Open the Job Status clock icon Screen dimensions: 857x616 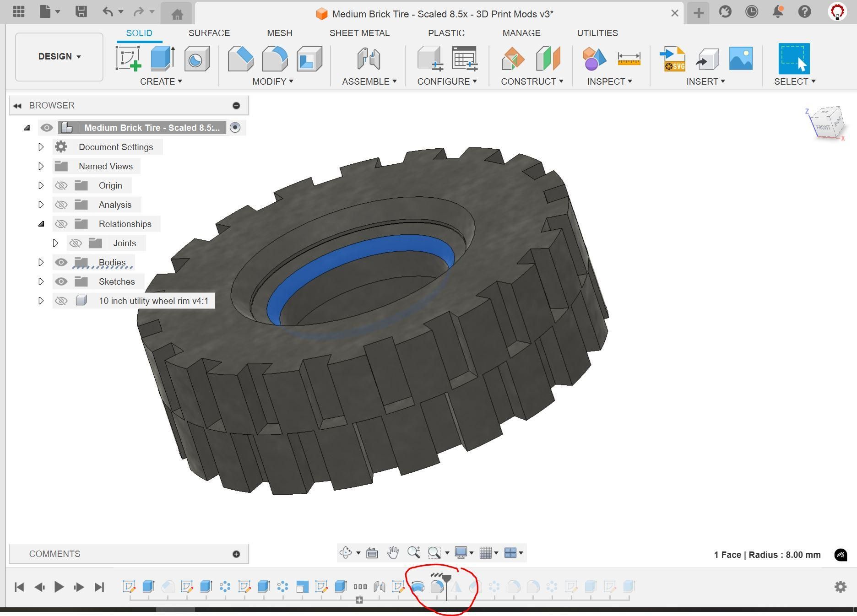(x=752, y=12)
